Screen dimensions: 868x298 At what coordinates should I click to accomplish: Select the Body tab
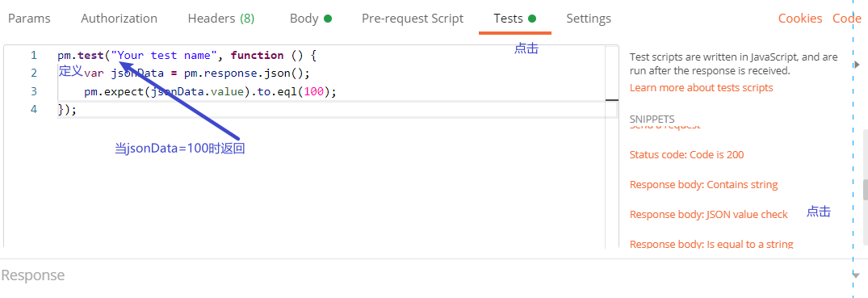(x=311, y=19)
